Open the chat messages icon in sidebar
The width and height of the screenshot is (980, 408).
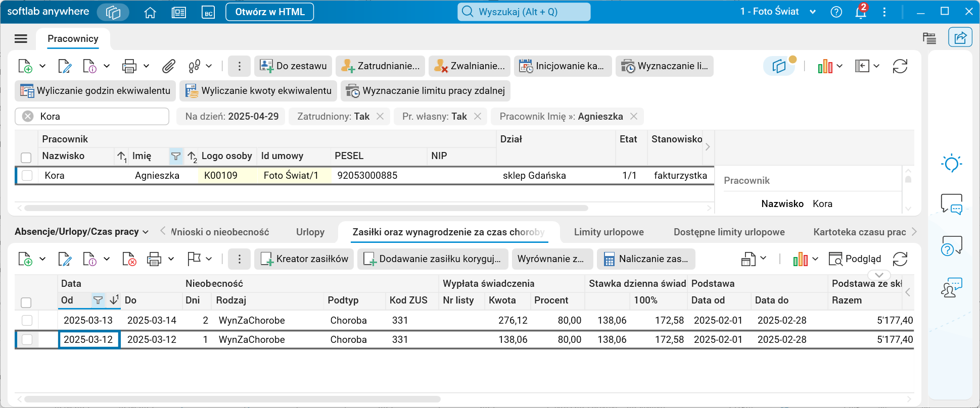pos(952,204)
